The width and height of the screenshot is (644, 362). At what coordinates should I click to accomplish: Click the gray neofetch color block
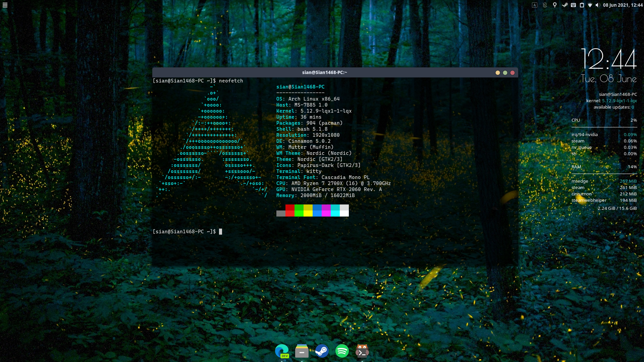(x=281, y=214)
